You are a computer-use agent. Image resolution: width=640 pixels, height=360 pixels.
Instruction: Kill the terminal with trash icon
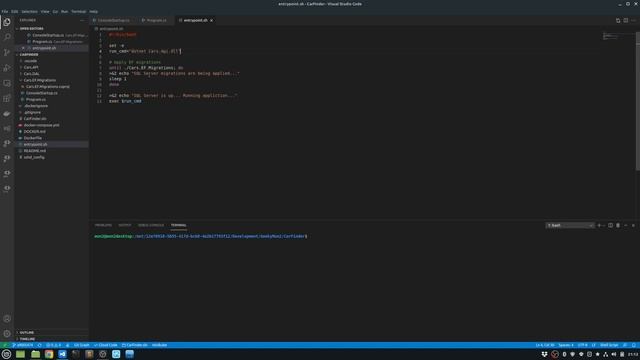click(x=618, y=225)
